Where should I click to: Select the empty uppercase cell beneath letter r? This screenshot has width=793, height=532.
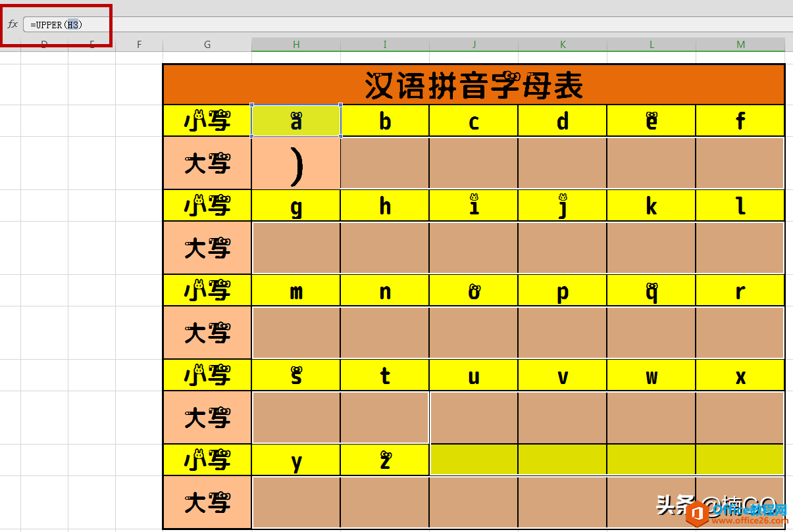tap(740, 333)
